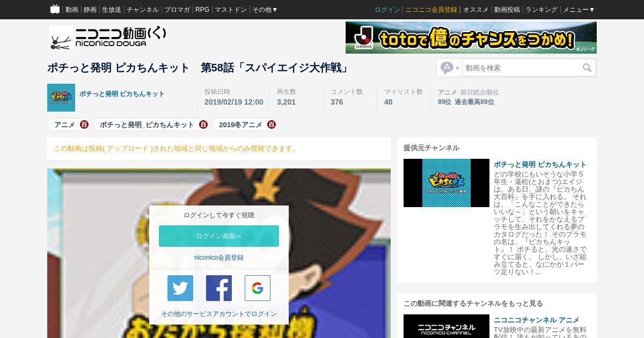Open RPG in the top navigation
644x338 pixels.
(202, 10)
